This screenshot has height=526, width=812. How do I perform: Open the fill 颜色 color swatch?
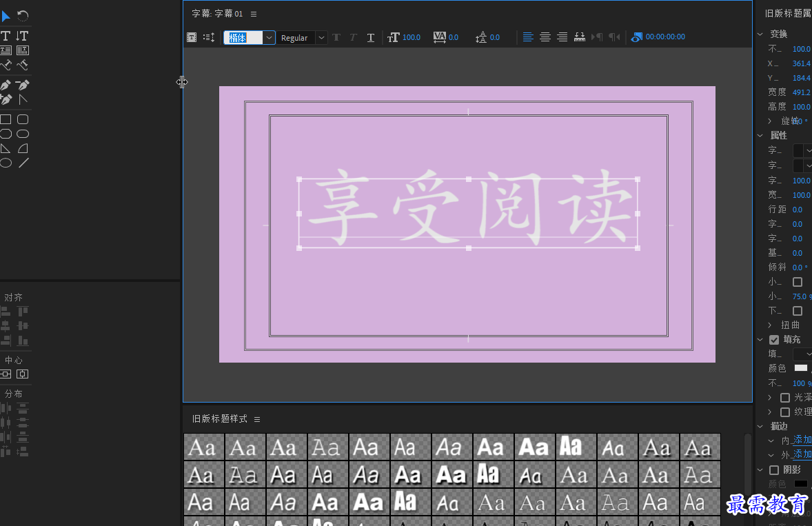tap(800, 368)
